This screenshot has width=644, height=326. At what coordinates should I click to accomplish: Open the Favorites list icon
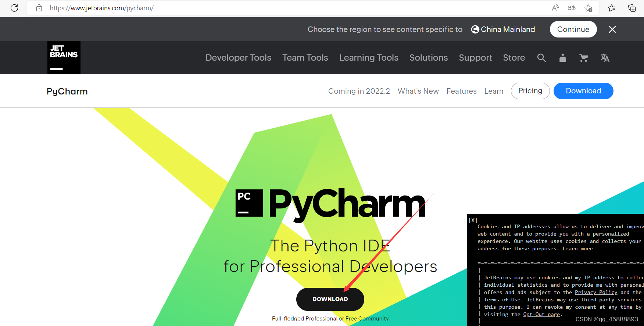[x=612, y=8]
